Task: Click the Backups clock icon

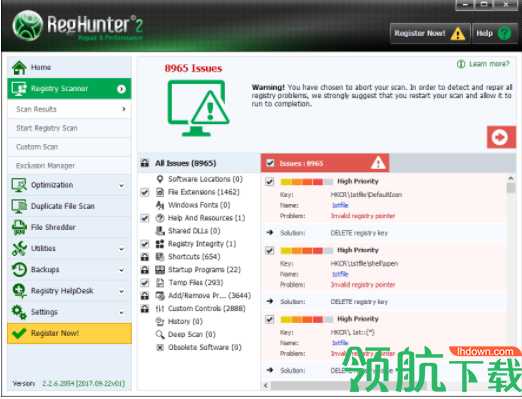Action: coord(19,270)
